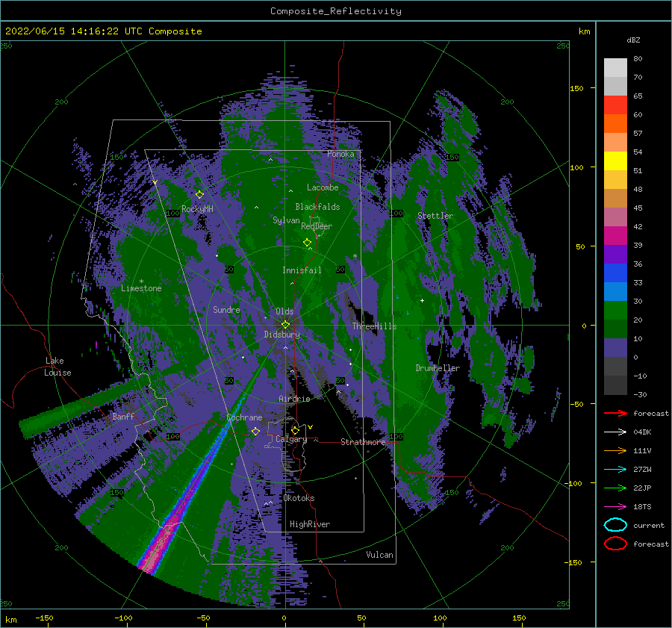672x628 pixels.
Task: Click the Blackfalds label
Action: pos(317,207)
